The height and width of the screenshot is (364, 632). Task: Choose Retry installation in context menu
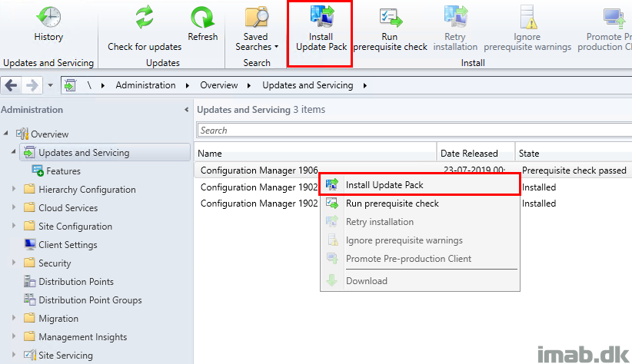point(420,222)
